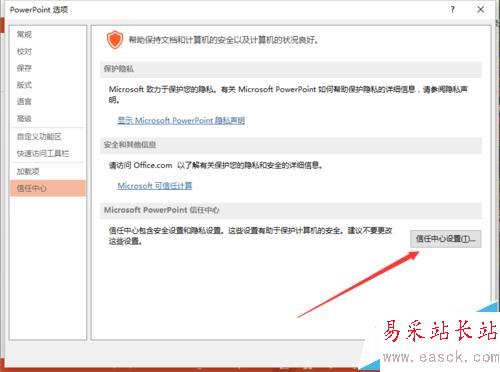The width and height of the screenshot is (500, 372).
Task: Click the Microsoft PowerPoint 信任中心 section header
Action: pyautogui.click(x=291, y=210)
